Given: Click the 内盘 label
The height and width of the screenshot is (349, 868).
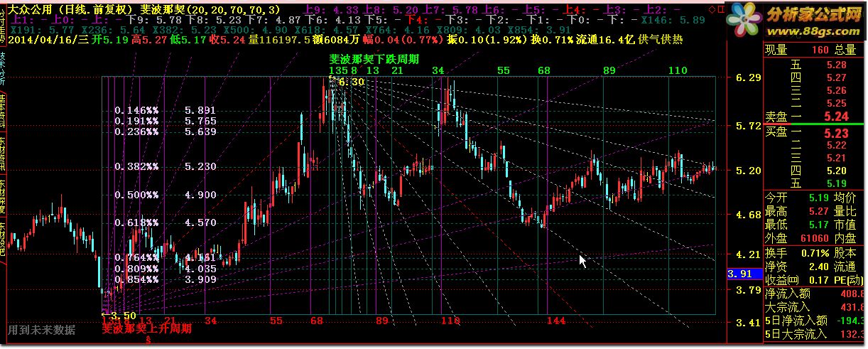Looking at the screenshot, I should (x=845, y=238).
